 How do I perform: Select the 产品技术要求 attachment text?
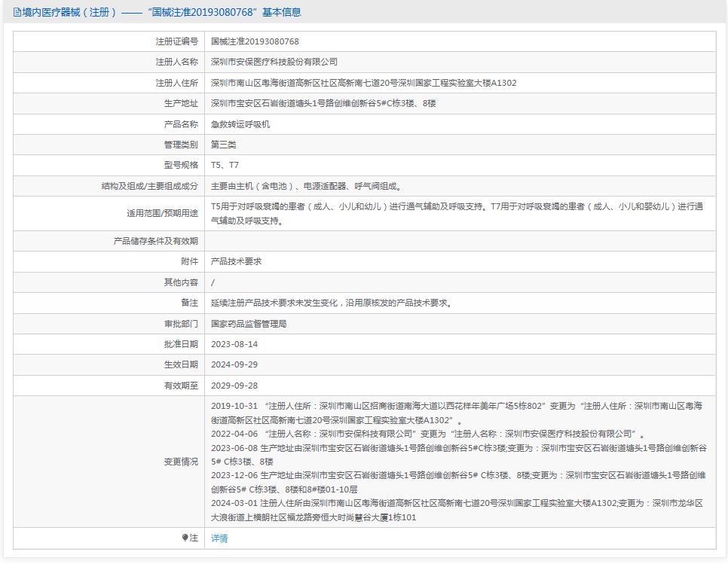point(234,262)
